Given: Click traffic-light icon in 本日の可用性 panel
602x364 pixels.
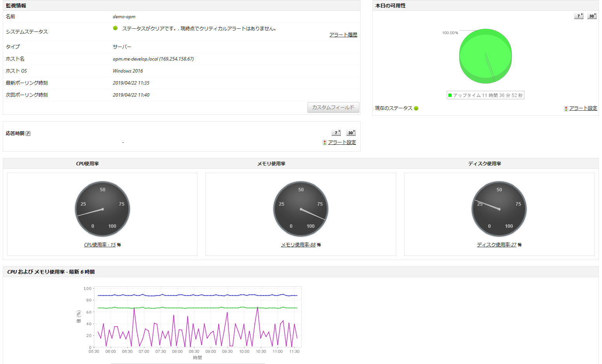Looking at the screenshot, I should 566,109.
